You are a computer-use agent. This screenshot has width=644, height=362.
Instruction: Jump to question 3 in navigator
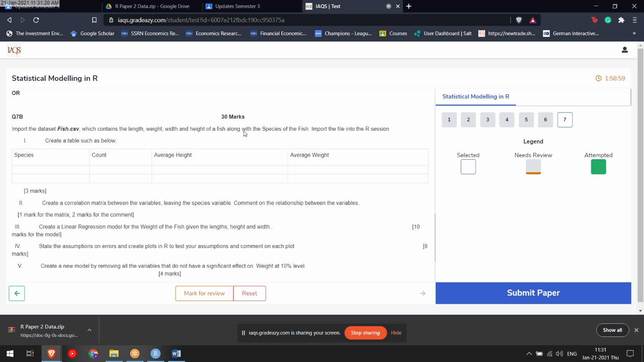488,120
